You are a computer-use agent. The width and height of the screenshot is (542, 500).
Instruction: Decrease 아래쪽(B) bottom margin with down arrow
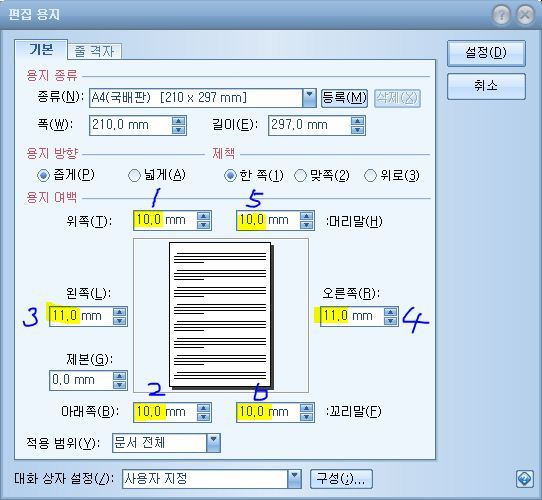pos(204,417)
